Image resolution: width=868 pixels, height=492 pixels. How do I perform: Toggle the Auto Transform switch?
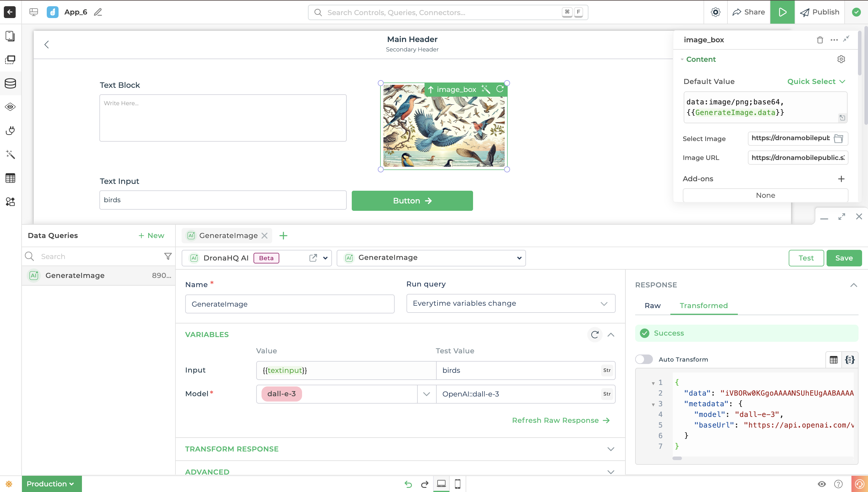pyautogui.click(x=643, y=359)
